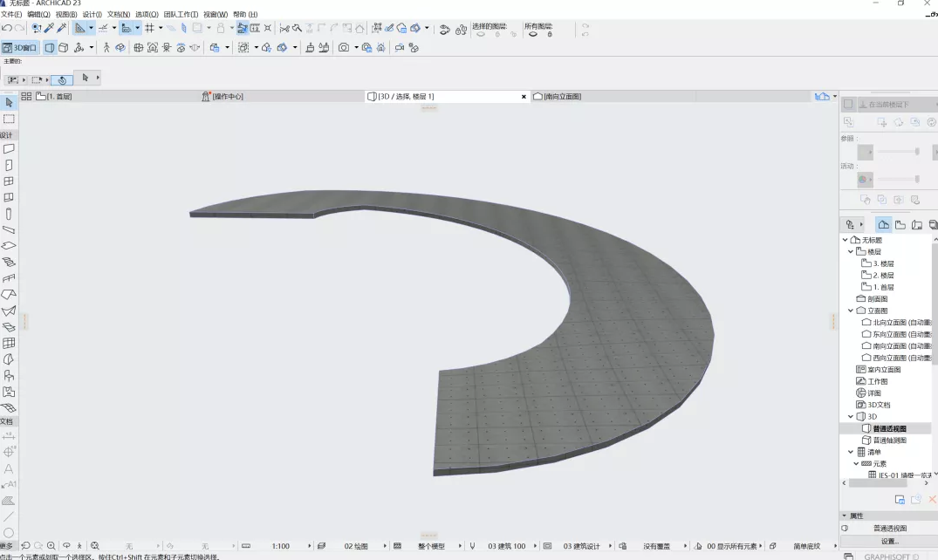Select the Roof tool in toolbox

(9, 294)
